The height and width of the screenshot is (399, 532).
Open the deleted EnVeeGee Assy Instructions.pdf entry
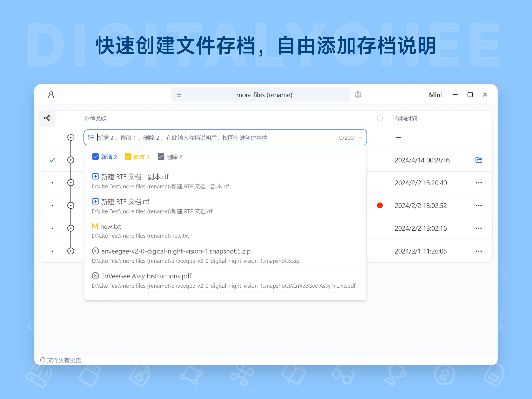[x=146, y=276]
